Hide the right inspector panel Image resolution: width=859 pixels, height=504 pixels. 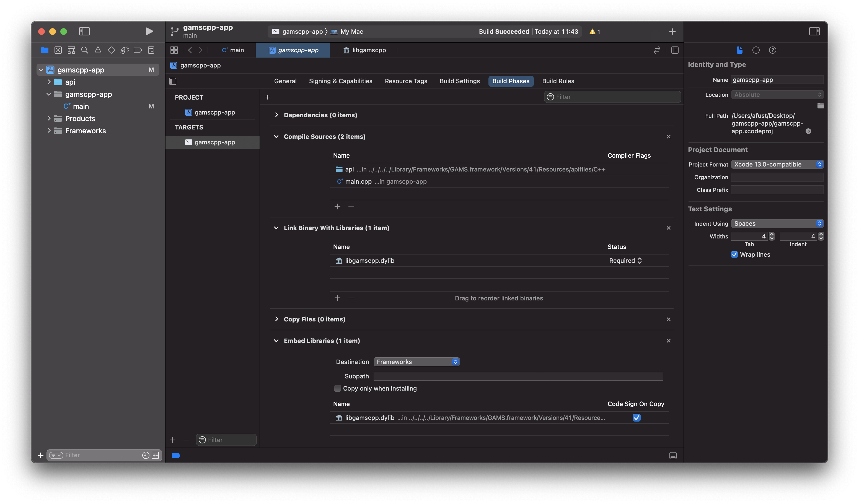tap(814, 31)
